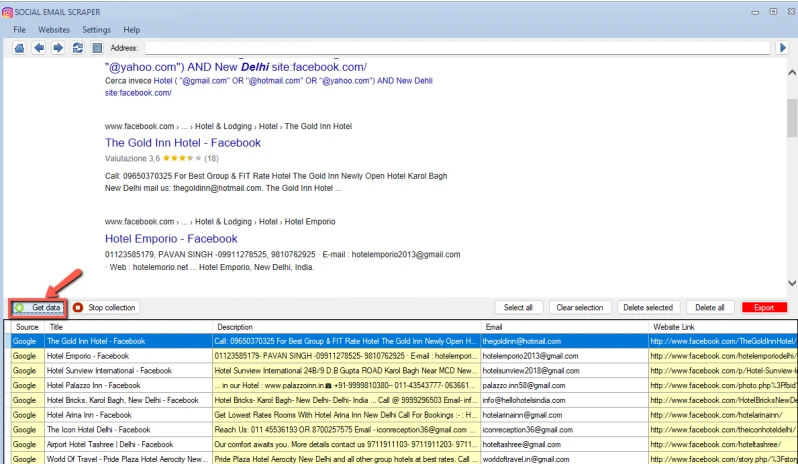Click the stop loading square icon
The image size is (798, 464).
tap(96, 47)
